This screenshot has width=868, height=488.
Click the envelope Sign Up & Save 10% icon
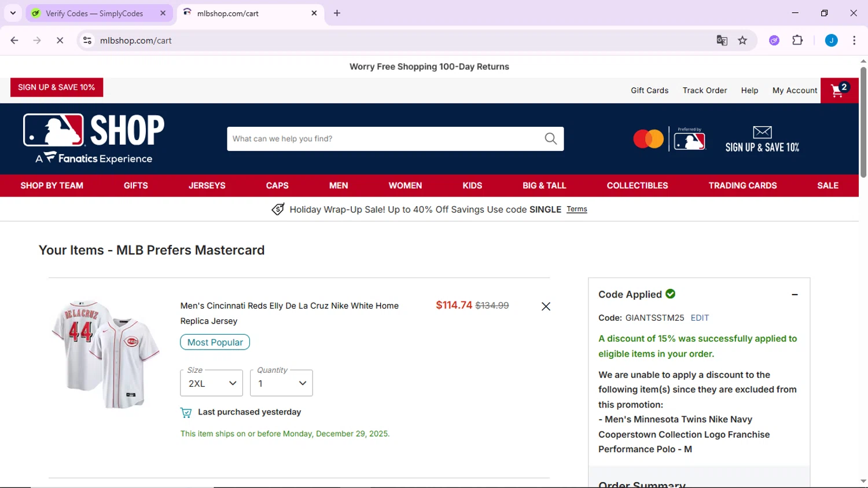(x=762, y=140)
